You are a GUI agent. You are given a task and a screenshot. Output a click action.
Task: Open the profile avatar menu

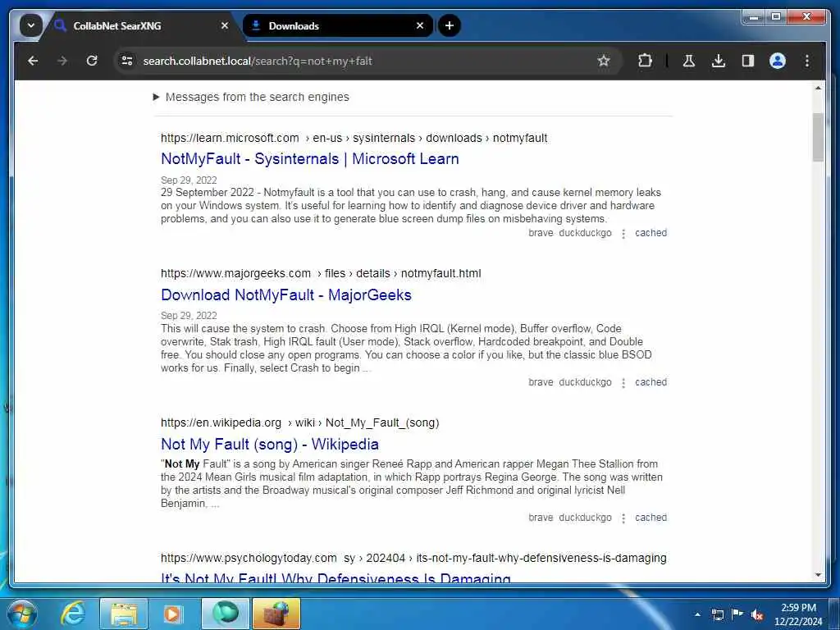778,61
